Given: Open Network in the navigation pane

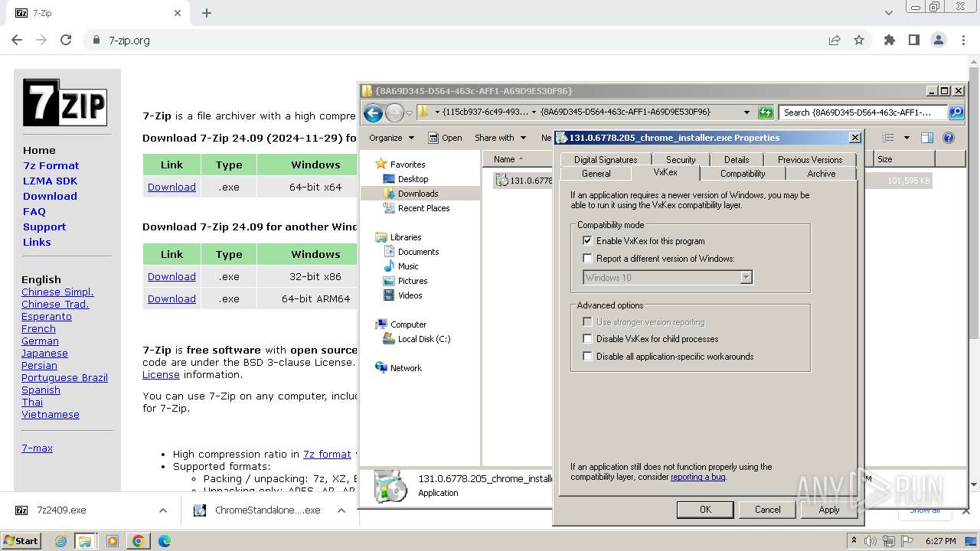Looking at the screenshot, I should 406,368.
